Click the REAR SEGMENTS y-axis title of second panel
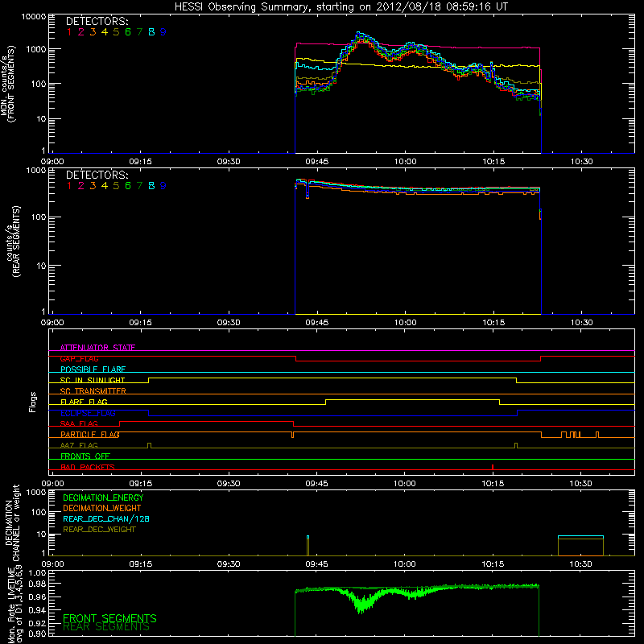The image size is (644, 644). tap(16, 241)
